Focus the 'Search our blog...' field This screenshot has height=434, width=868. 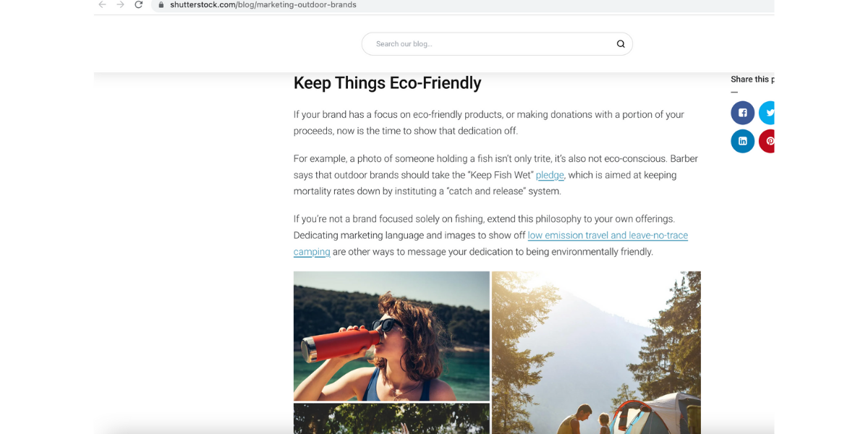485,44
